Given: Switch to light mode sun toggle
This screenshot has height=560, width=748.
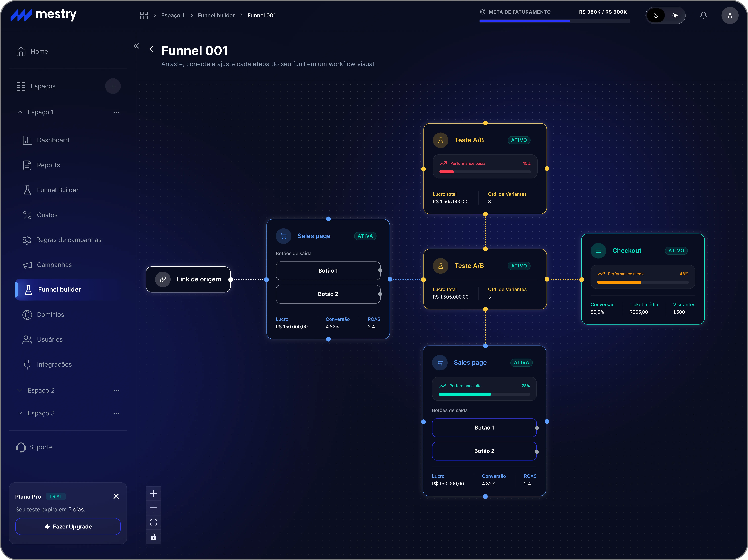Looking at the screenshot, I should 675,16.
